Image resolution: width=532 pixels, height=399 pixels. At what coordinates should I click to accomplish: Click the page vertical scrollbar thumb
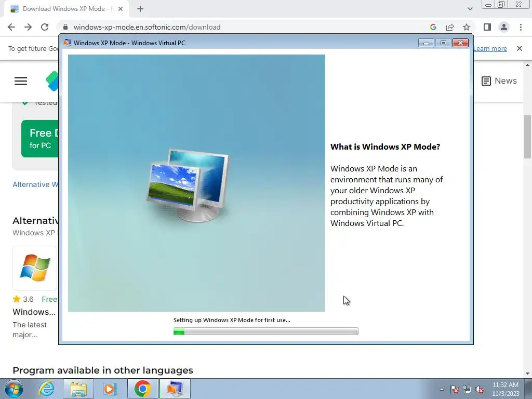click(527, 137)
